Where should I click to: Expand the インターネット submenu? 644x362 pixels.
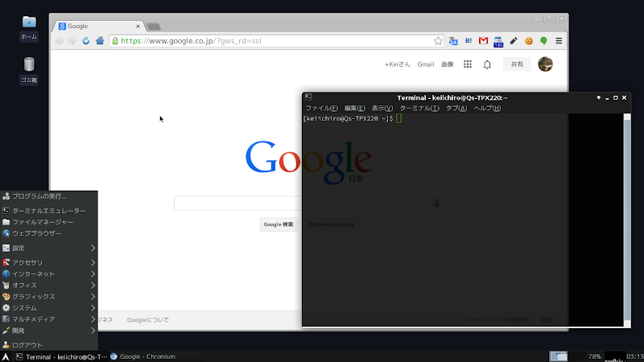49,274
